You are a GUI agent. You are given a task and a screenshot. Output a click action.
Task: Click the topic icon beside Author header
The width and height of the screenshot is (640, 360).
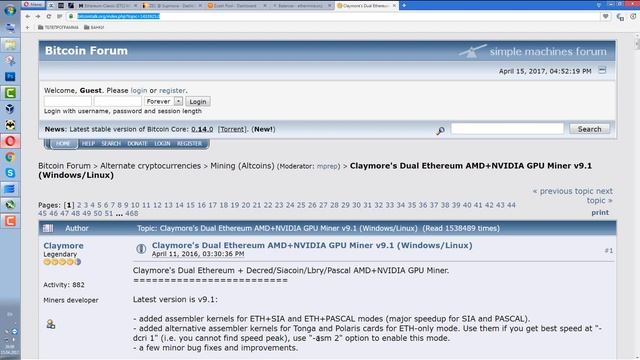48,228
